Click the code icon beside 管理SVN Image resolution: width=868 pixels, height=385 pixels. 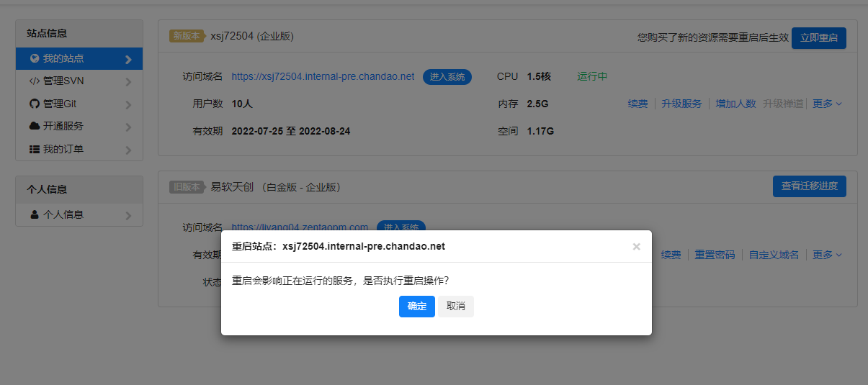(x=34, y=81)
